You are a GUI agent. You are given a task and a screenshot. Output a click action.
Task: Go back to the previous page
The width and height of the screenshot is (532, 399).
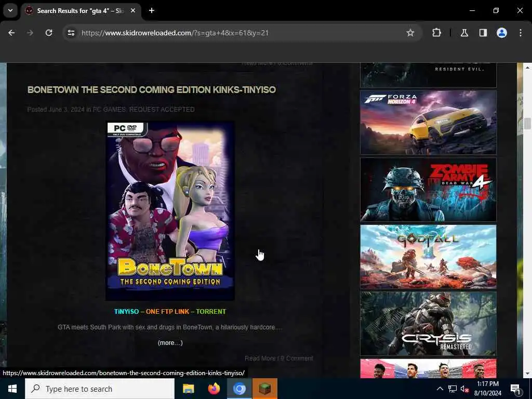pyautogui.click(x=11, y=33)
